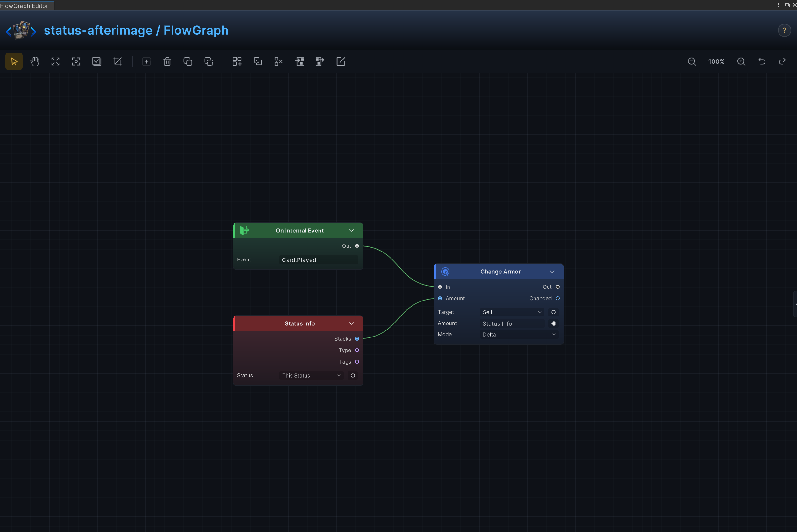Click the Tags output port
This screenshot has height=532, width=797.
[357, 362]
